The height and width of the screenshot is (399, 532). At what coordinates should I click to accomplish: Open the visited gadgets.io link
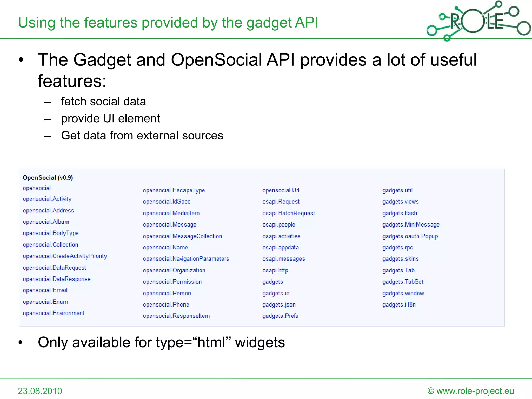(276, 293)
